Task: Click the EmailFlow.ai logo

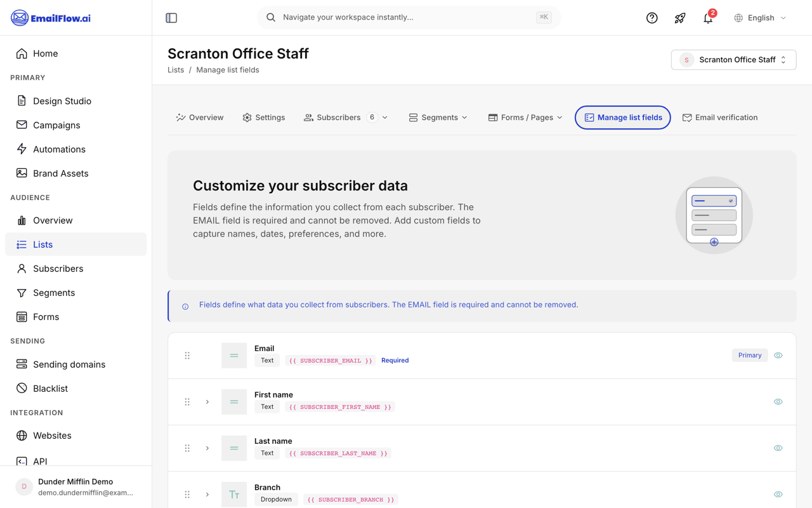Action: (51, 18)
